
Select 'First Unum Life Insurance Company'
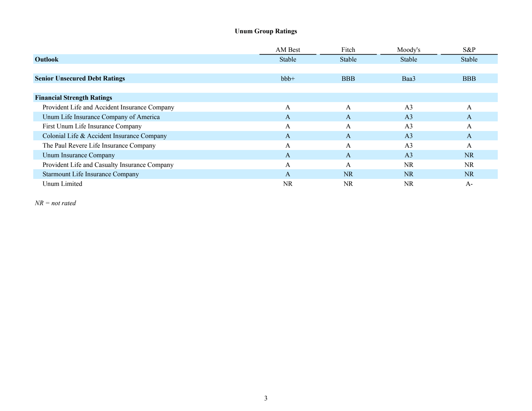pos(92,126)
